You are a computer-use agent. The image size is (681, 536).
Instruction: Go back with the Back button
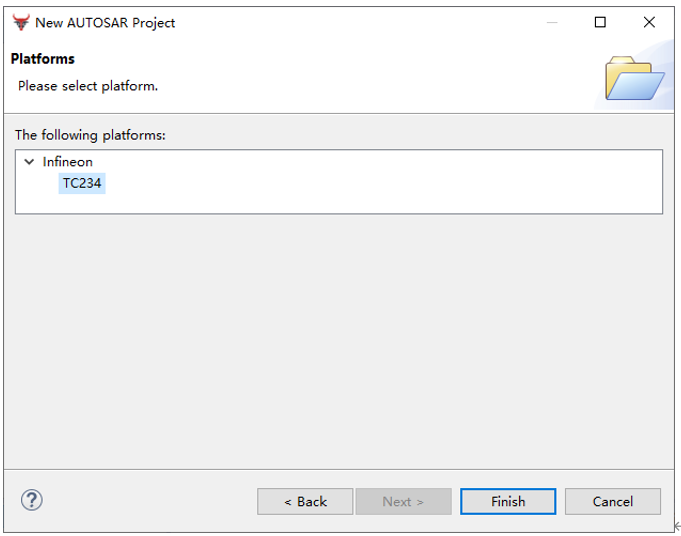[x=305, y=502]
